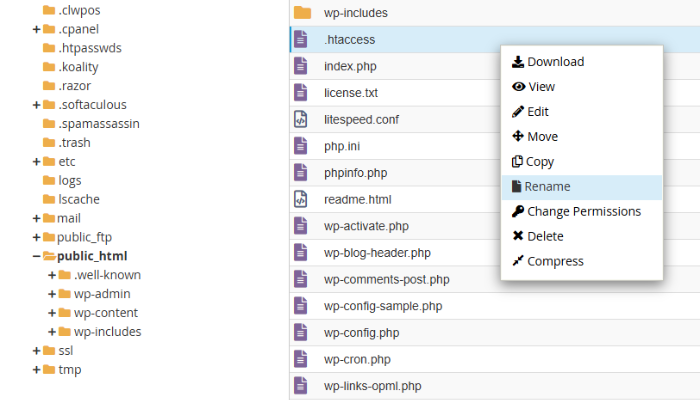The image size is (700, 400).
Task: Choose Compress from the context menu
Action: point(555,262)
